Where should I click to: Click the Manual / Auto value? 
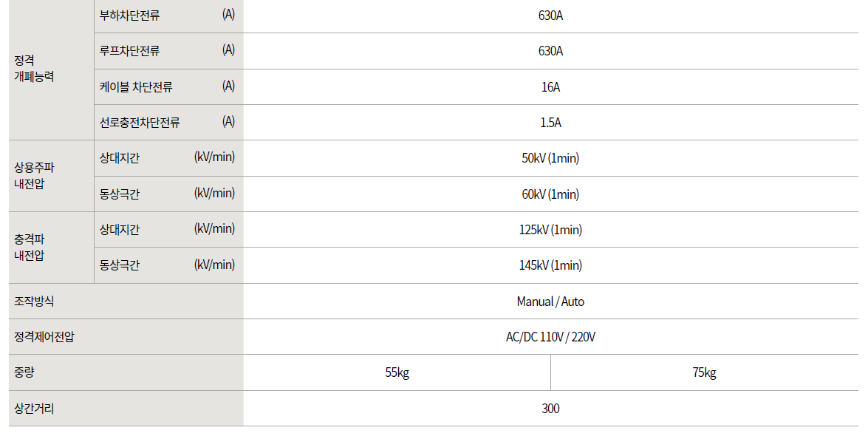click(550, 302)
